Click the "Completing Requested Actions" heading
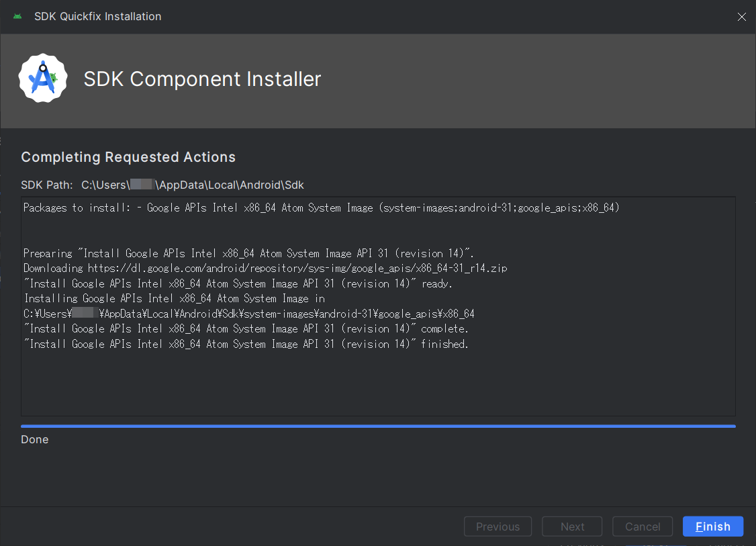Image resolution: width=756 pixels, height=546 pixels. [128, 157]
